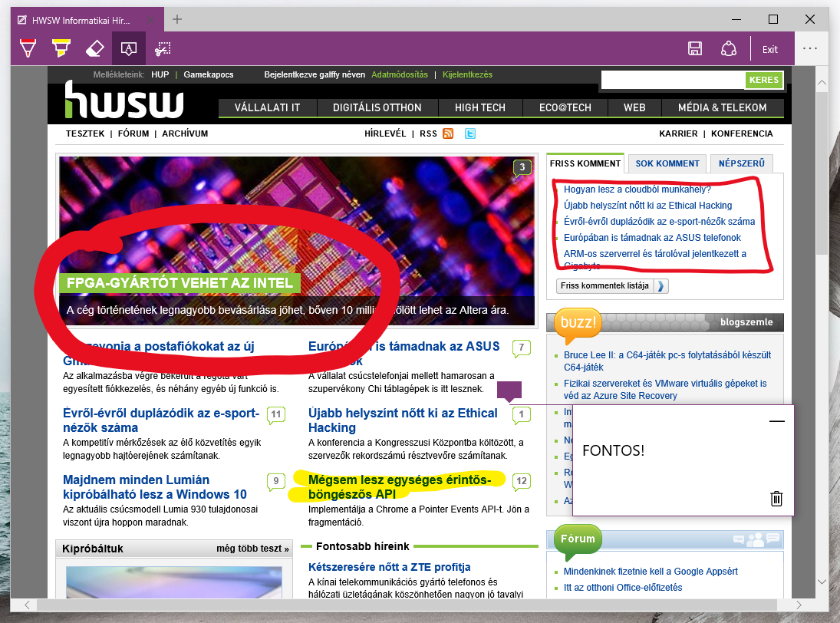
Task: Open WEB menu section
Action: coord(634,107)
